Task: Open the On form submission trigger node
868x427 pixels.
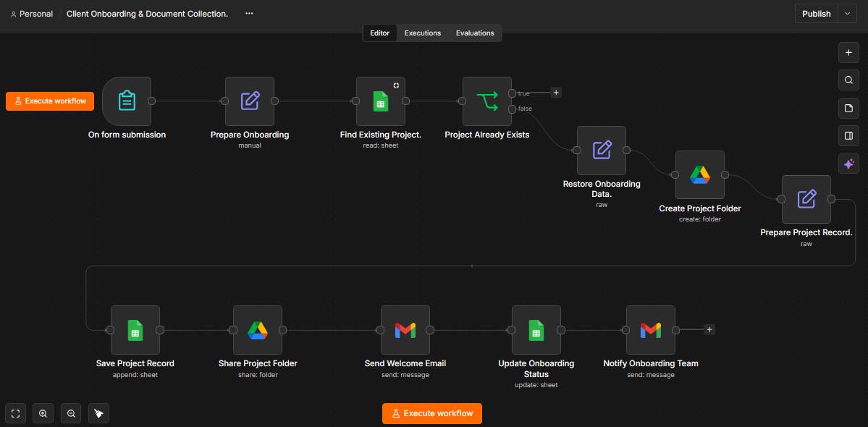Action: pos(127,101)
